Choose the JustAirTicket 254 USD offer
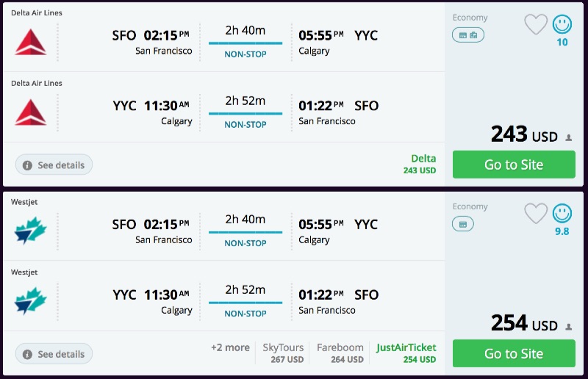The height and width of the screenshot is (379, 588). (x=406, y=353)
